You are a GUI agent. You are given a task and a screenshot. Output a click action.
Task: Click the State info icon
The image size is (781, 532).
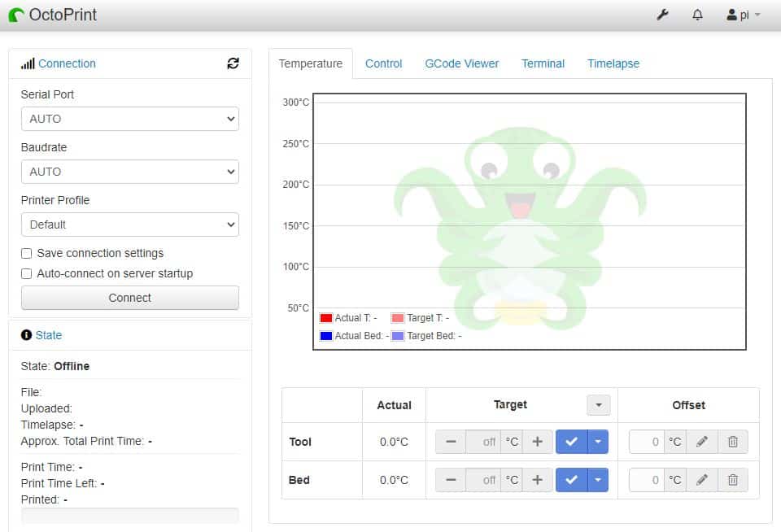point(26,335)
